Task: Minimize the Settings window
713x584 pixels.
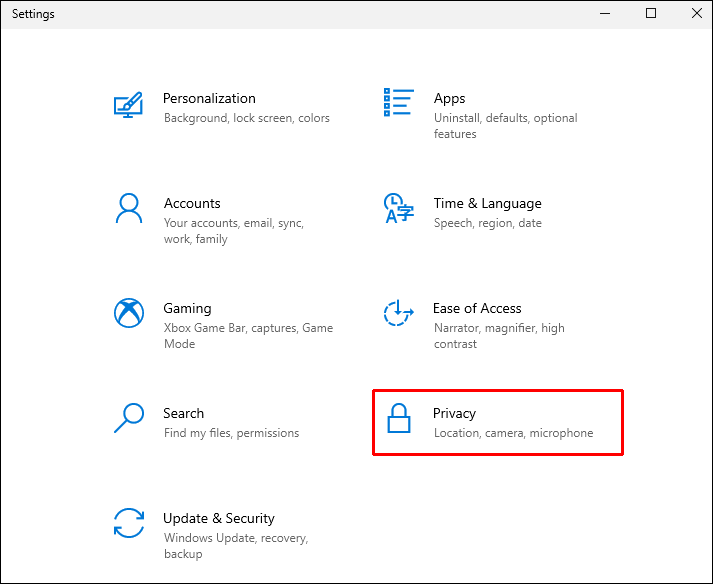Action: pyautogui.click(x=604, y=13)
